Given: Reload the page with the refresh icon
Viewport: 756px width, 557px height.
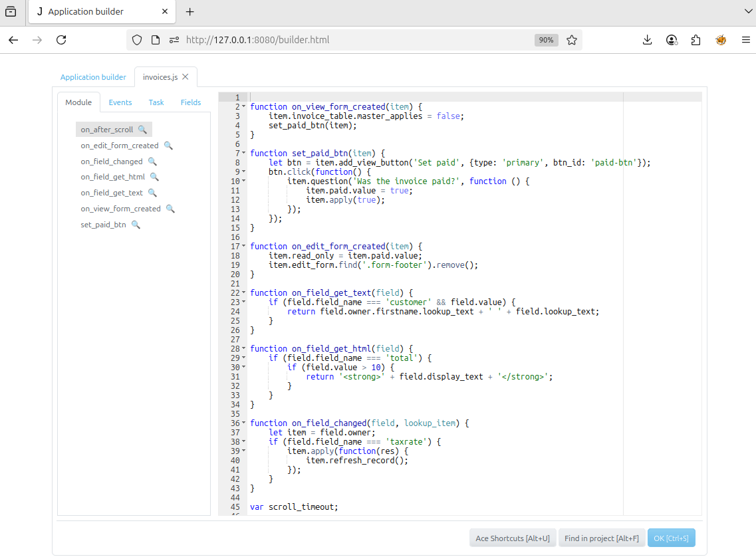Looking at the screenshot, I should point(61,40).
